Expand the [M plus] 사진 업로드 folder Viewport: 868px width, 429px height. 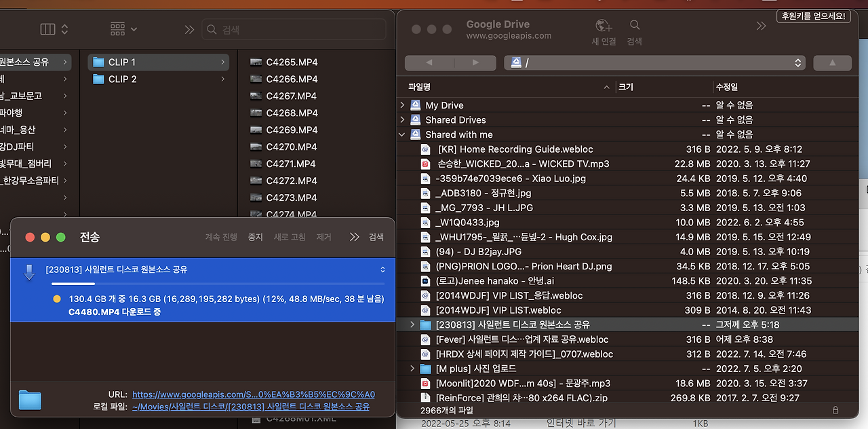pyautogui.click(x=412, y=369)
